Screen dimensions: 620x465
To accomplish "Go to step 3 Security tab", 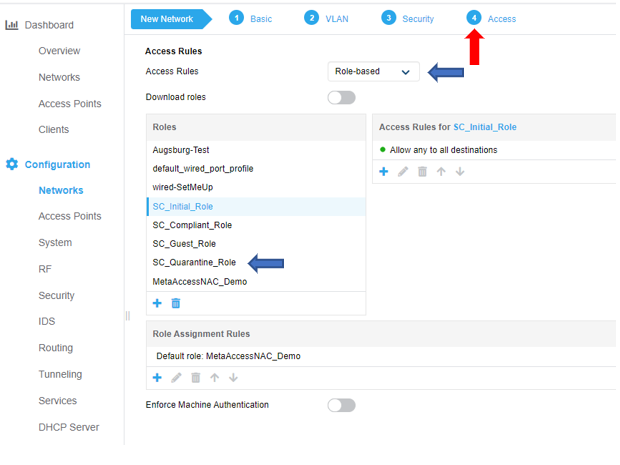I will pyautogui.click(x=407, y=19).
